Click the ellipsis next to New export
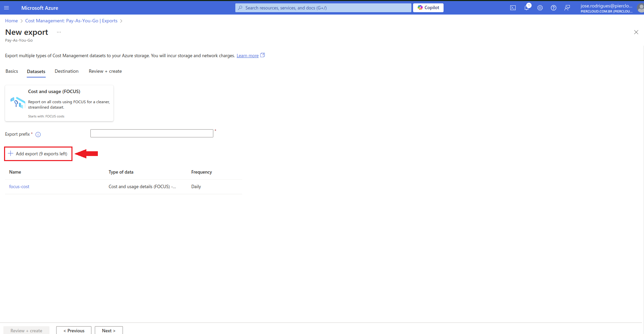This screenshot has height=334, width=644. [x=59, y=32]
